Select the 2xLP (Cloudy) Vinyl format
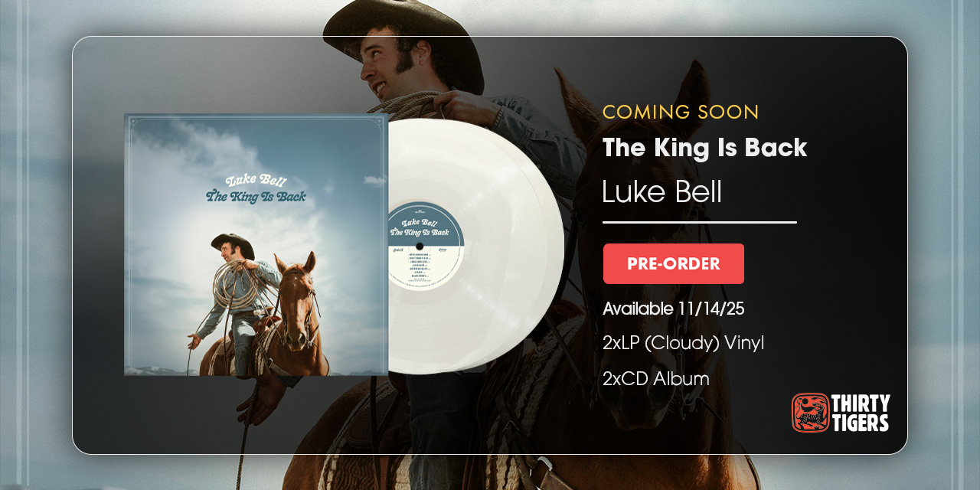The height and width of the screenshot is (490, 980). (684, 343)
